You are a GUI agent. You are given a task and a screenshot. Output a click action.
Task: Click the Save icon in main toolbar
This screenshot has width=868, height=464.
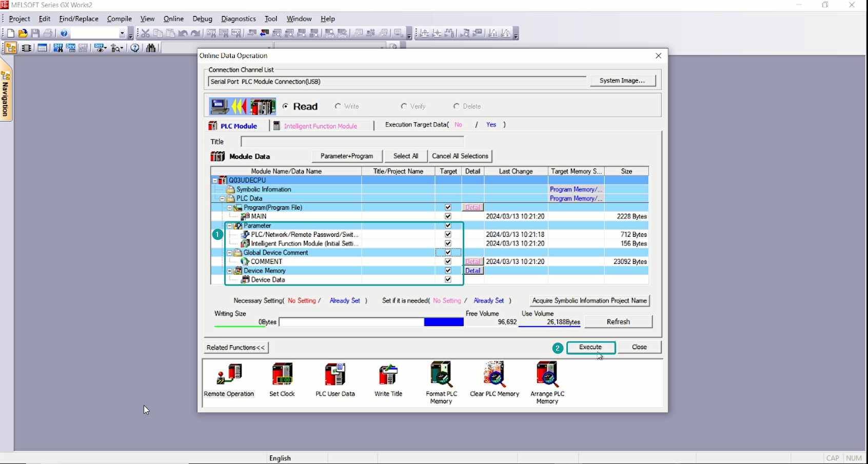[x=35, y=33]
